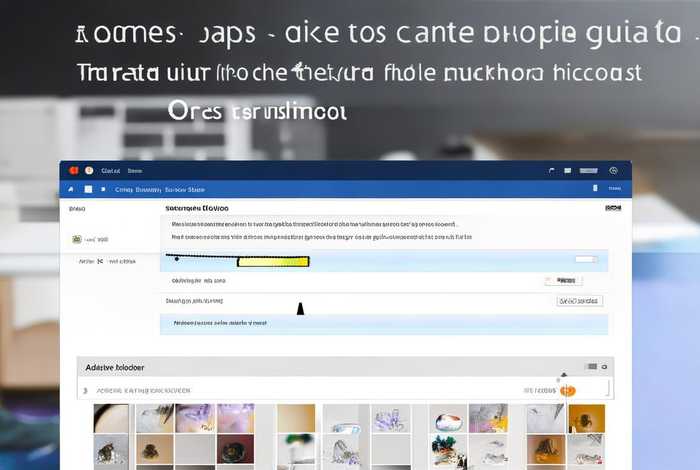Viewport: 700px width, 470px height.
Task: Open the first thumbnail in image grid
Action: point(111,418)
